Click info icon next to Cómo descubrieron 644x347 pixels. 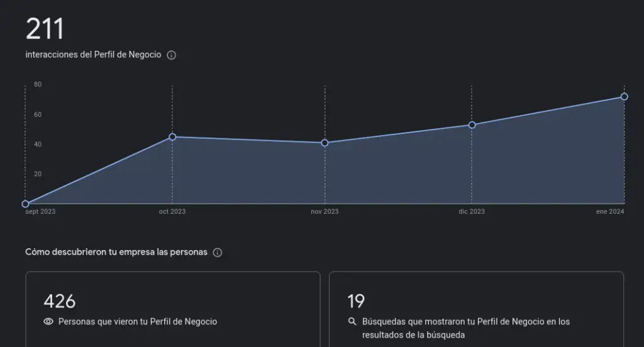pos(217,253)
